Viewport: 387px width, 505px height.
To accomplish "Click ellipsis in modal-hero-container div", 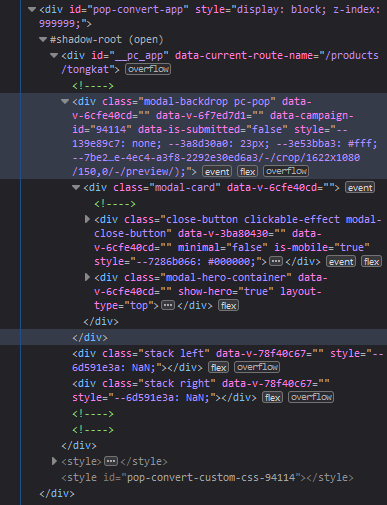I will pyautogui.click(x=168, y=305).
